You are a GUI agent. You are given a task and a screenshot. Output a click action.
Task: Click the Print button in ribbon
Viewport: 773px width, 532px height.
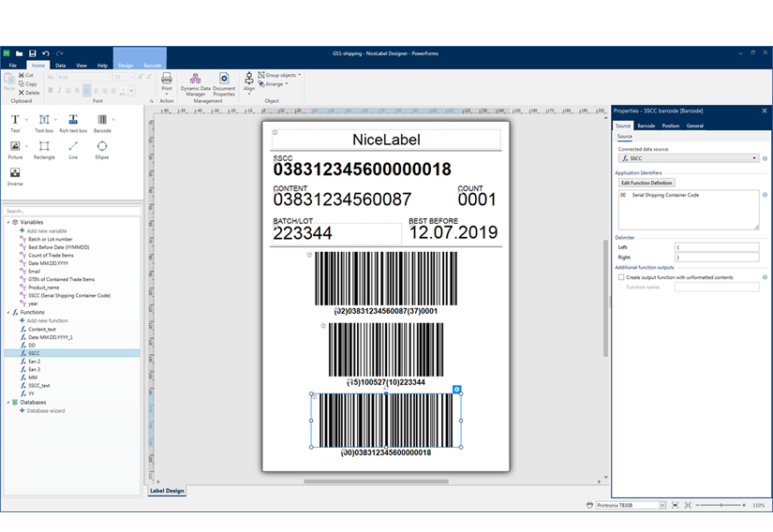pyautogui.click(x=167, y=83)
